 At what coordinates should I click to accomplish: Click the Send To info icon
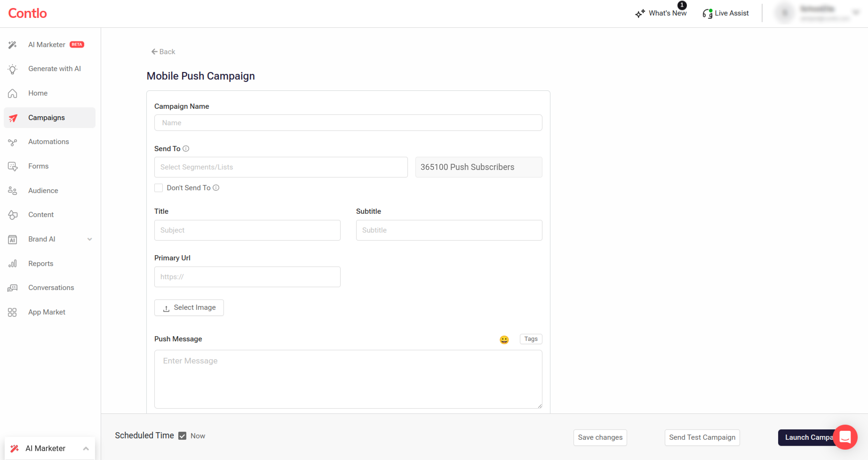pyautogui.click(x=186, y=149)
